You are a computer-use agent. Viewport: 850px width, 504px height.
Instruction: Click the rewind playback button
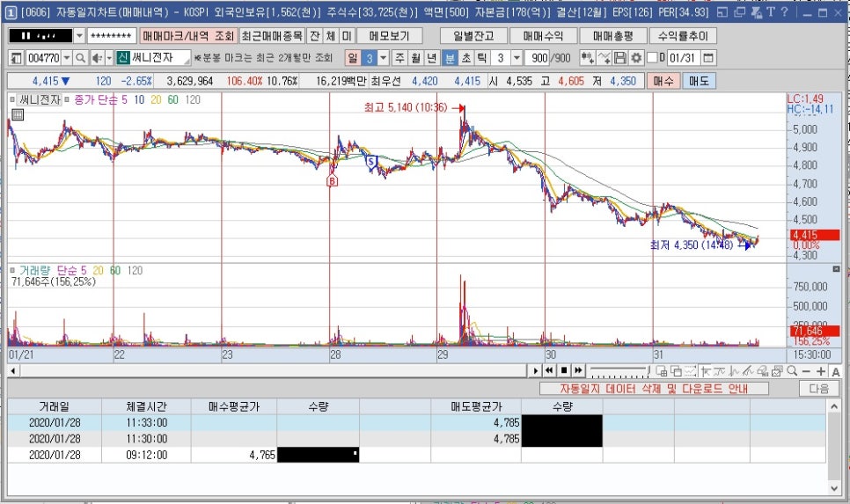click(x=549, y=370)
